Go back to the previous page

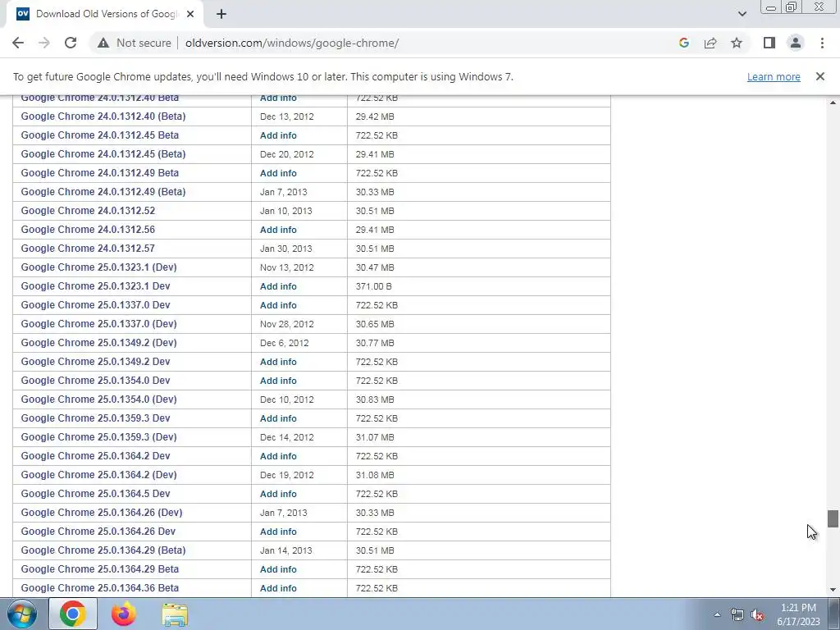coord(18,43)
